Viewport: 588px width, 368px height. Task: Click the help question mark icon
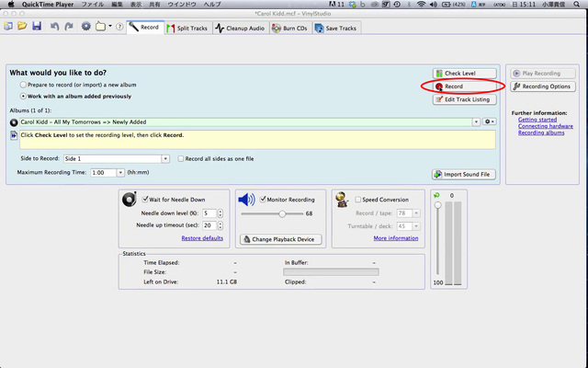[x=119, y=27]
